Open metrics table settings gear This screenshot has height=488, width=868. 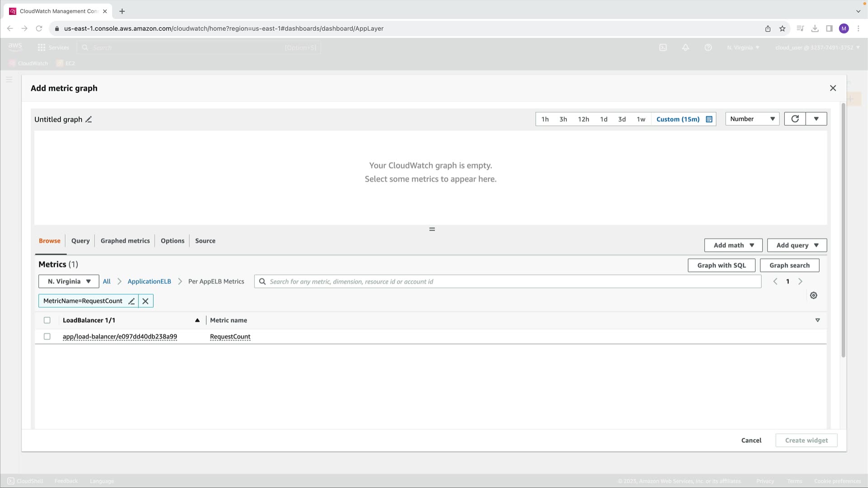coord(813,296)
